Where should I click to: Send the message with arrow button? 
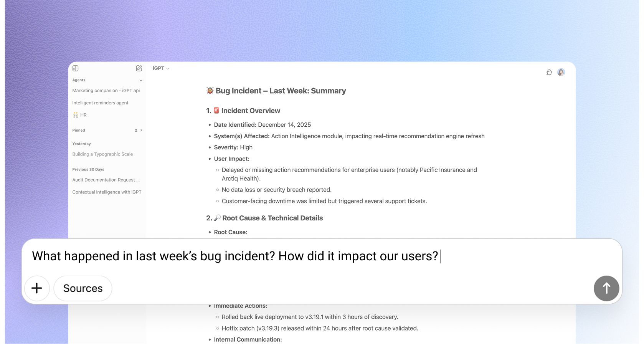(x=606, y=288)
